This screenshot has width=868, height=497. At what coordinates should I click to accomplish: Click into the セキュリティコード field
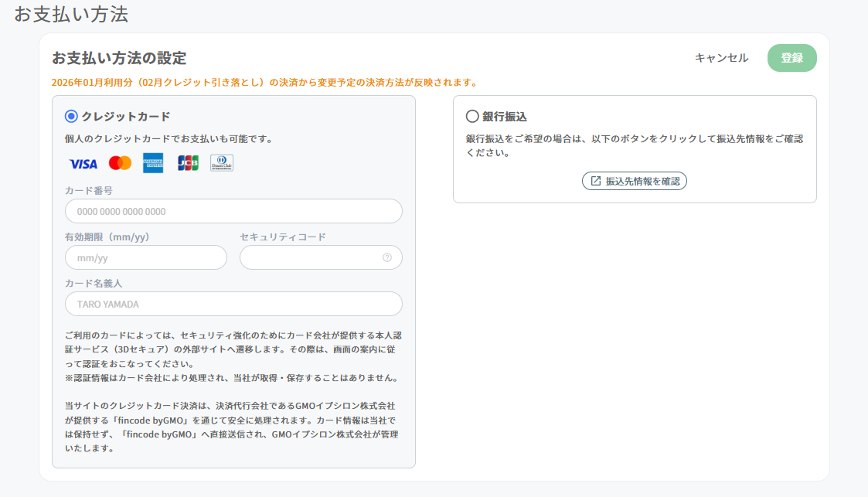[309, 257]
